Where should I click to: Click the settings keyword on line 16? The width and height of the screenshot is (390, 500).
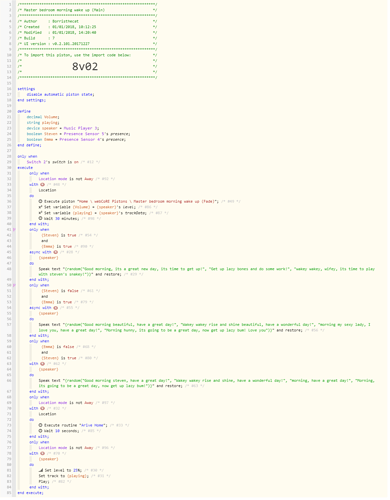coord(26,90)
